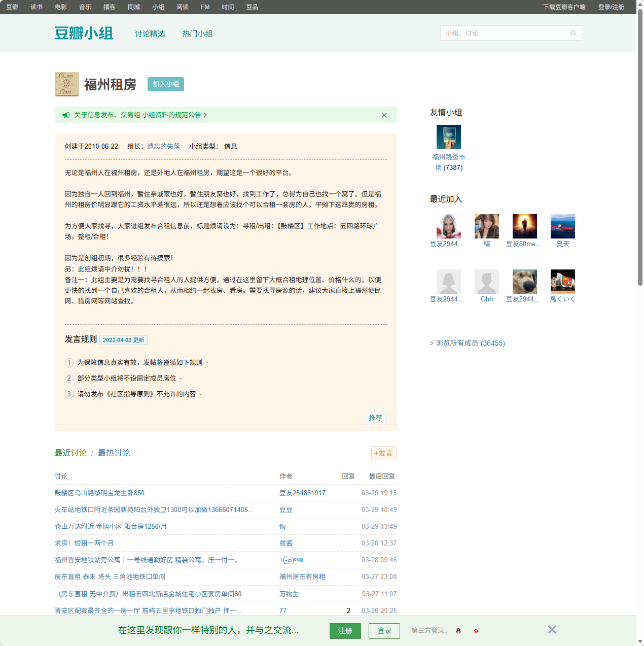Click the QQ third-party login icon
The width and height of the screenshot is (644, 646).
458,631
